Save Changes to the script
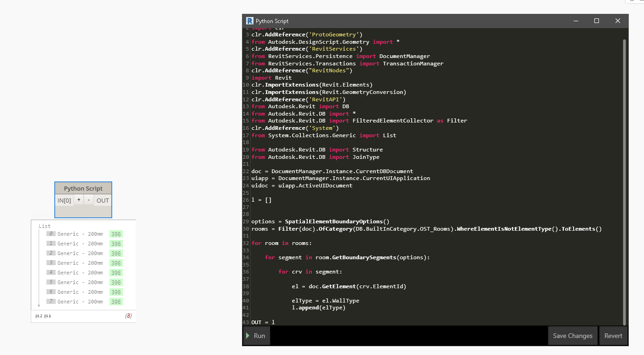 pos(573,336)
